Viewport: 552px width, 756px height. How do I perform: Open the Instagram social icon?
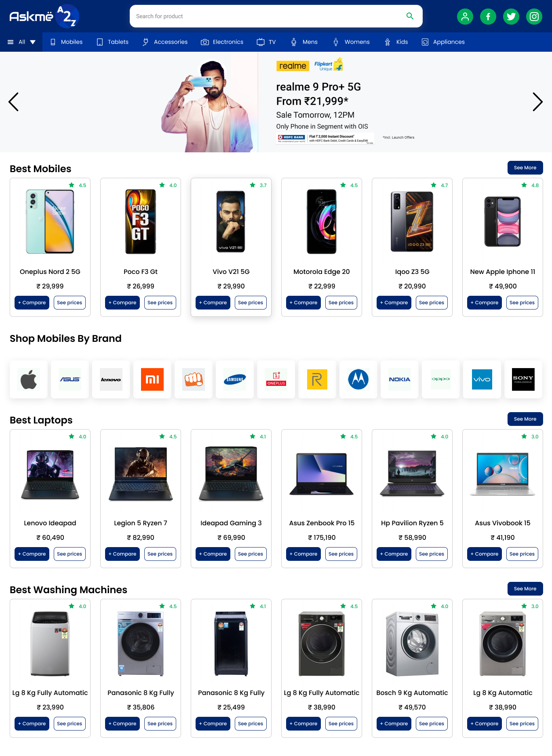click(x=534, y=17)
